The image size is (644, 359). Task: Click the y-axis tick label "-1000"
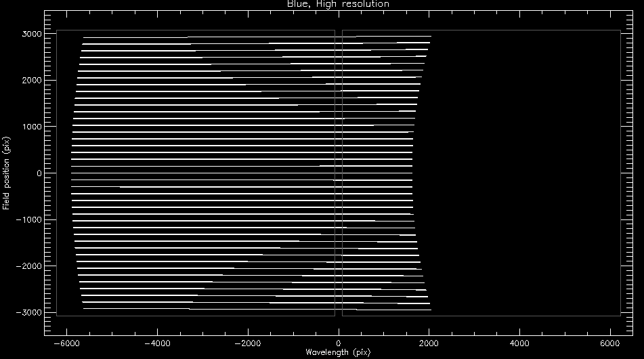click(28, 219)
